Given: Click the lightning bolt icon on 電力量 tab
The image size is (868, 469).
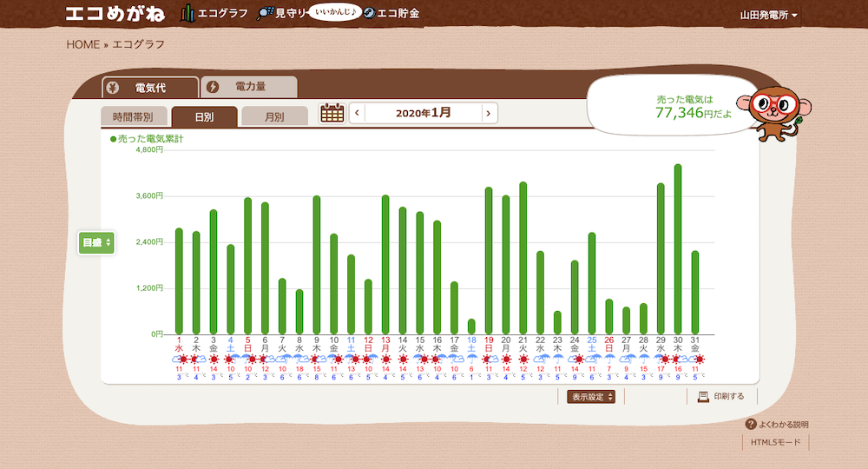Looking at the screenshot, I should 213,87.
